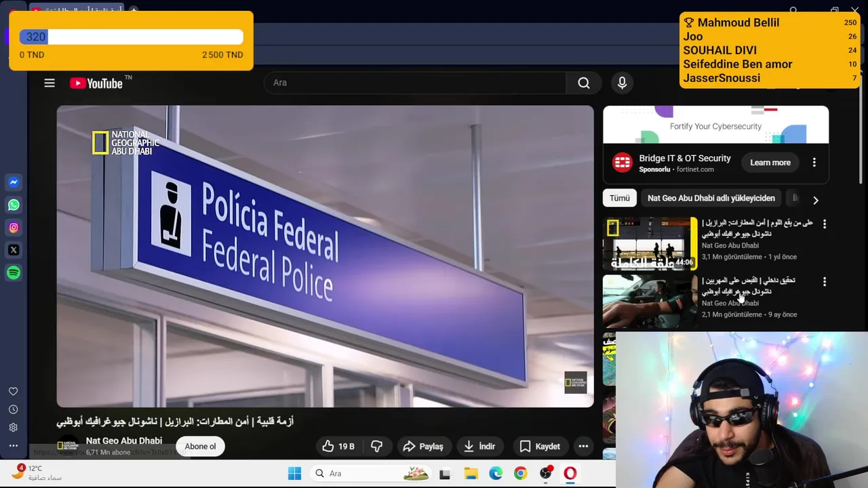This screenshot has height=488, width=868.
Task: Click donor name 'SOUHAIL DIVI'
Action: click(x=719, y=50)
